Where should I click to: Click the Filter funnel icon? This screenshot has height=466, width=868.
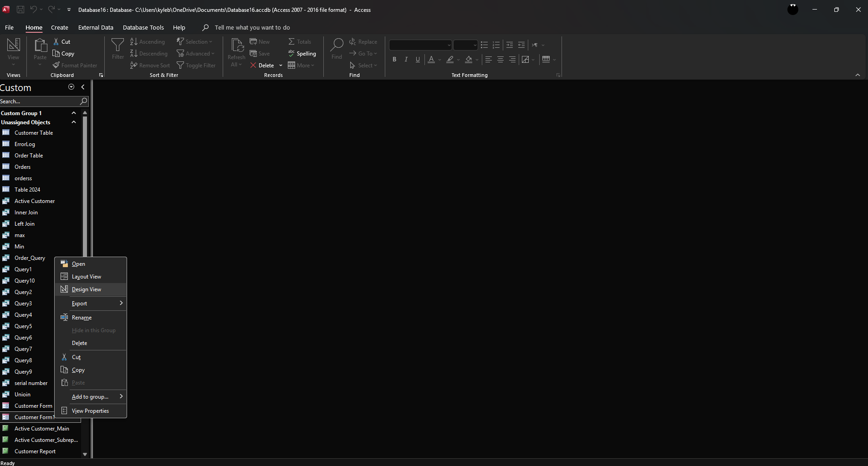(117, 45)
